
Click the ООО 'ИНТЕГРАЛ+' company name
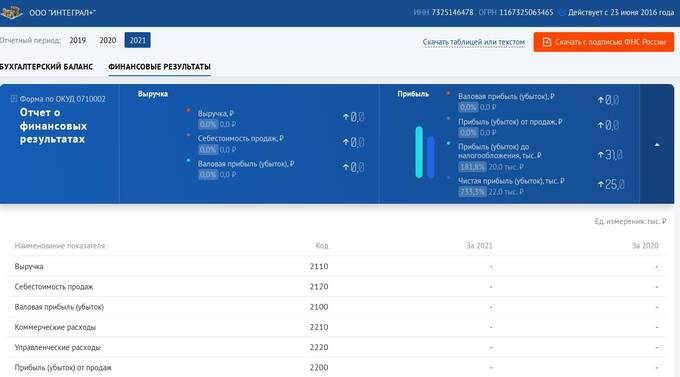pos(62,13)
